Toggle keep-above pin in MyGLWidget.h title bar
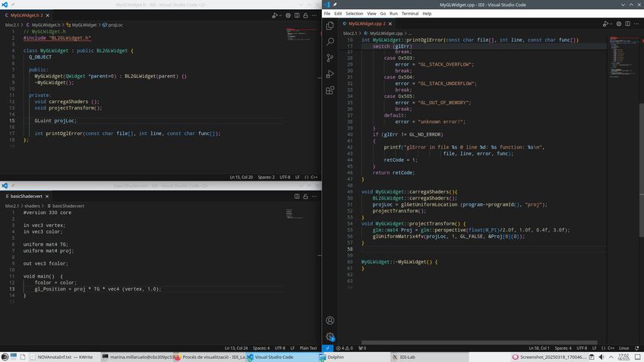Image resolution: width=644 pixels, height=362 pixels. pos(11,5)
